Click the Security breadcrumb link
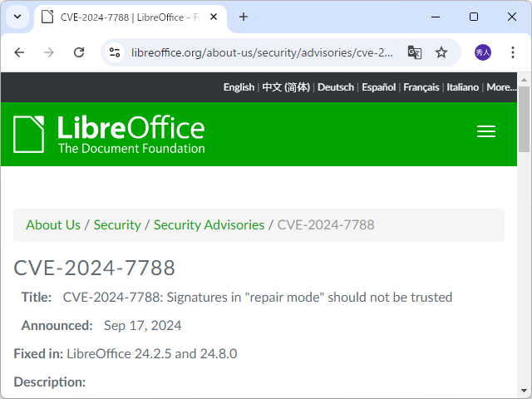The width and height of the screenshot is (532, 399). [x=117, y=224]
